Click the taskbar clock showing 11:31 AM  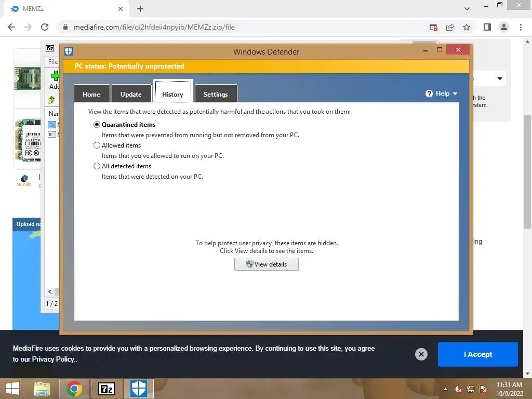point(509,389)
